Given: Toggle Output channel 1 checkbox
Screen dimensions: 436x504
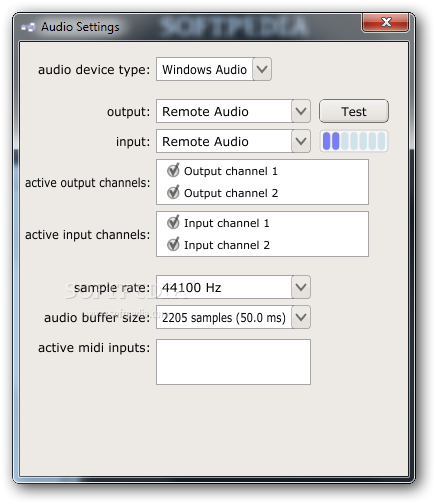Looking at the screenshot, I should [173, 171].
